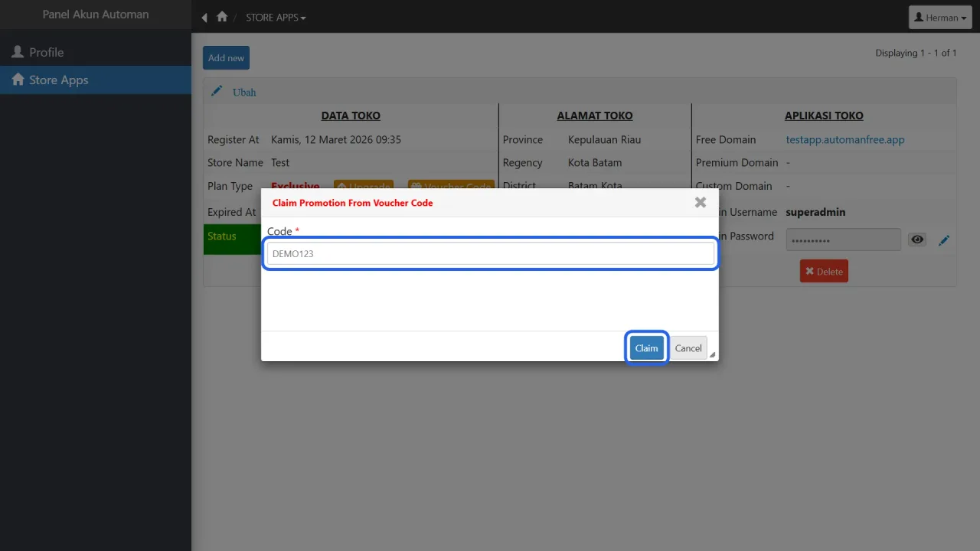
Task: Click 'Kamis, 12 Maret 2026 09:35' date
Action: coord(336,139)
